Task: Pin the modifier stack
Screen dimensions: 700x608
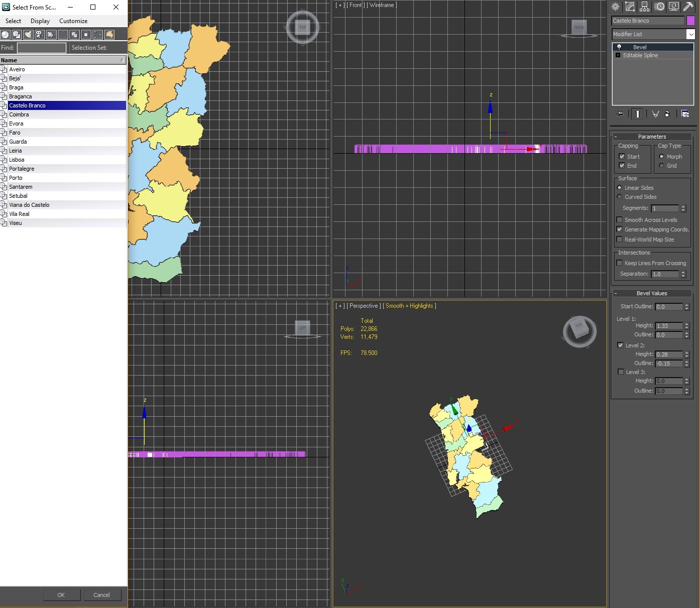Action: click(619, 114)
